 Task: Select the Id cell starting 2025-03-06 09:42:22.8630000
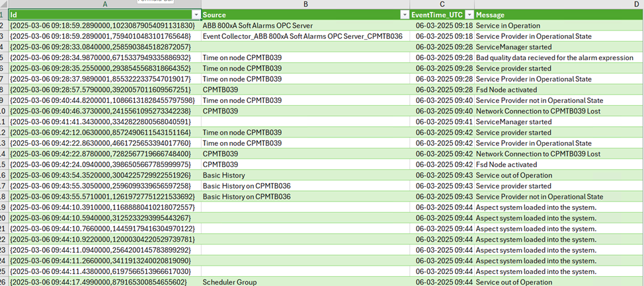click(x=105, y=143)
